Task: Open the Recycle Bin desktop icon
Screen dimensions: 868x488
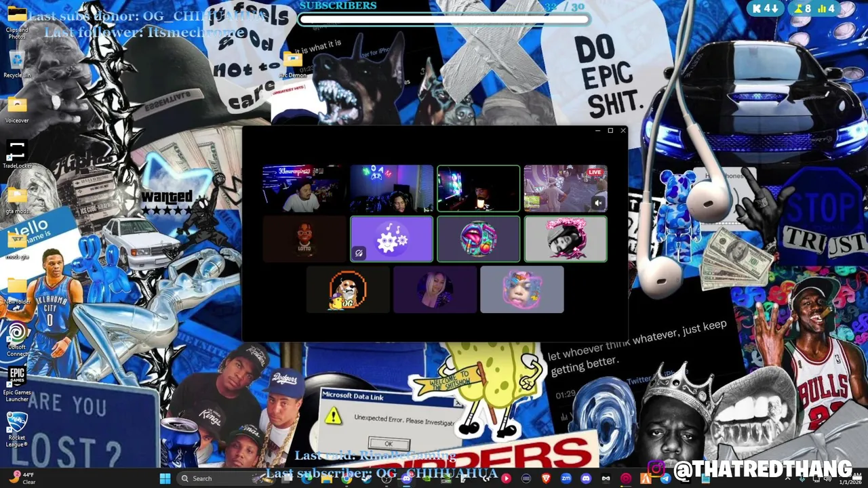Action: [17, 64]
